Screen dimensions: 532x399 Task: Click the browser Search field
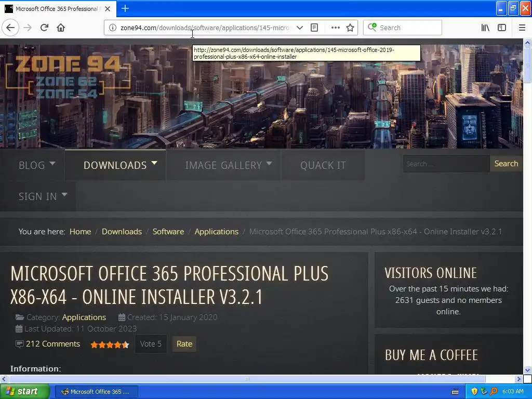pos(403,28)
